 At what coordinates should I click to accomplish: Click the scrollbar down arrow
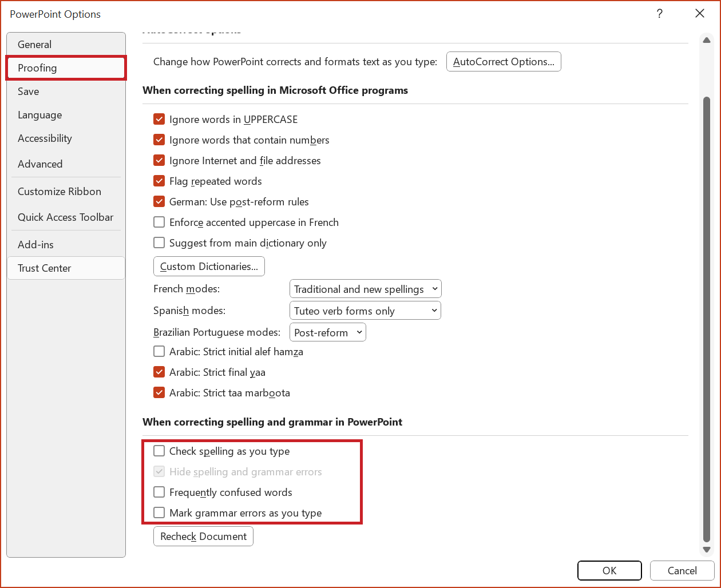(707, 550)
